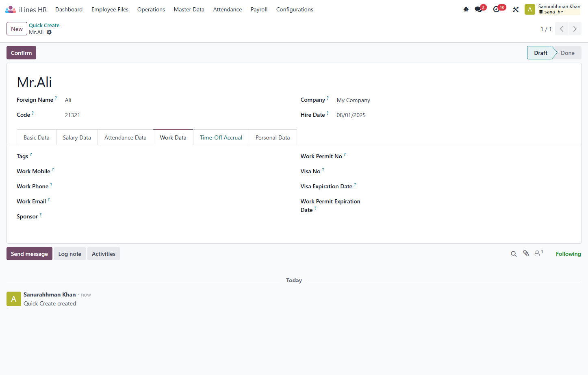This screenshot has width=588, height=375.
Task: Open the Payroll menu
Action: pyautogui.click(x=259, y=9)
